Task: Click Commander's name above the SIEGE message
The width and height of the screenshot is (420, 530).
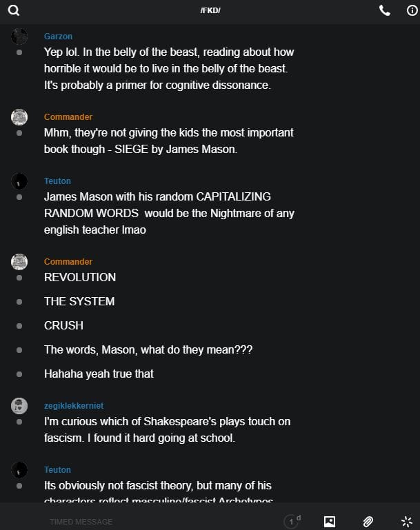Action: [68, 117]
